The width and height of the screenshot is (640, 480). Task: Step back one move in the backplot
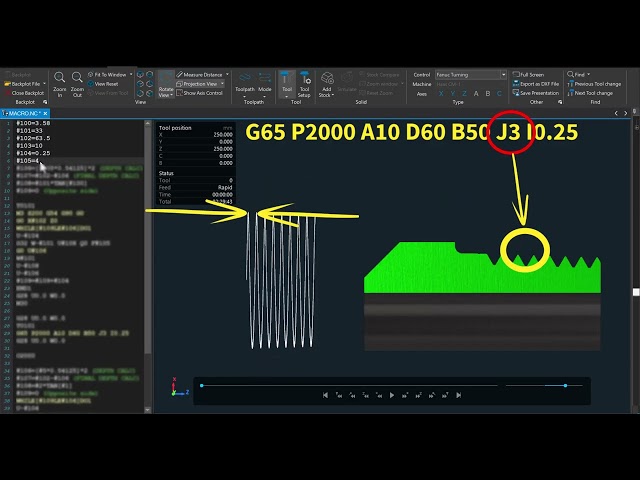(x=379, y=395)
